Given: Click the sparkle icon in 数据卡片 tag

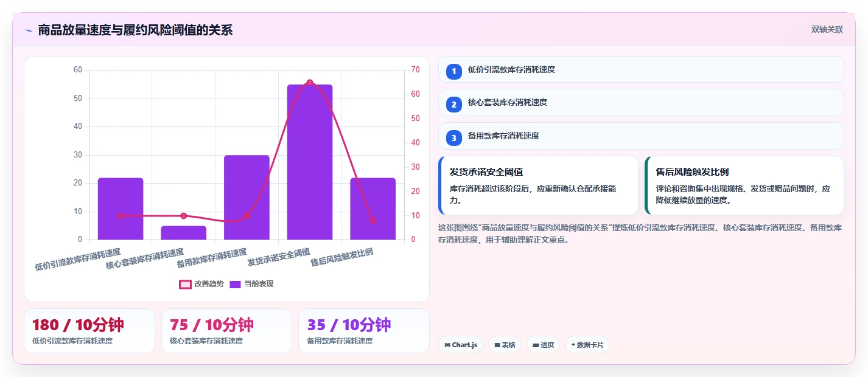Looking at the screenshot, I should point(573,345).
